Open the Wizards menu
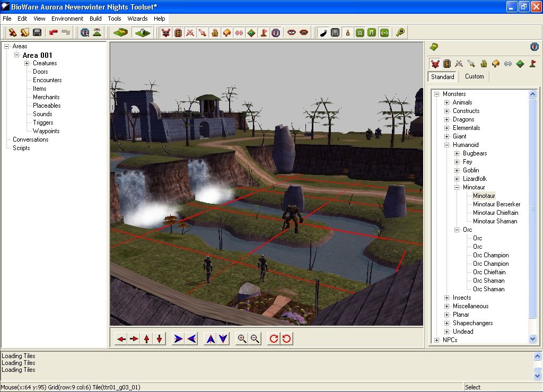This screenshot has width=543, height=392. 137,19
